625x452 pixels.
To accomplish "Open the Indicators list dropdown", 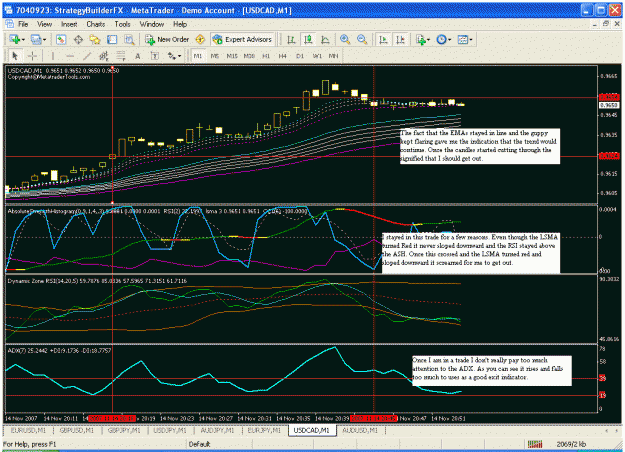I will (x=423, y=39).
